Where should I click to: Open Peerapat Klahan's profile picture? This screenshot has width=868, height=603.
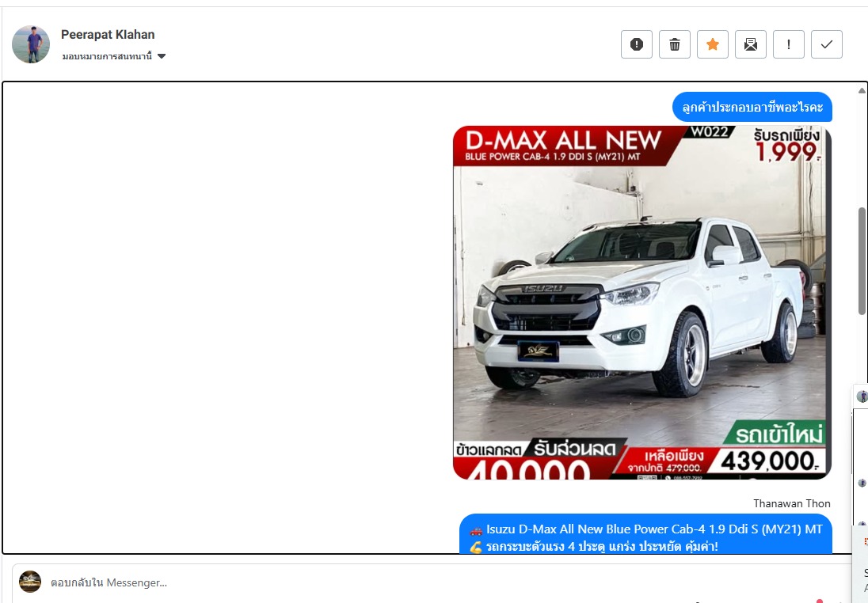pos(31,44)
